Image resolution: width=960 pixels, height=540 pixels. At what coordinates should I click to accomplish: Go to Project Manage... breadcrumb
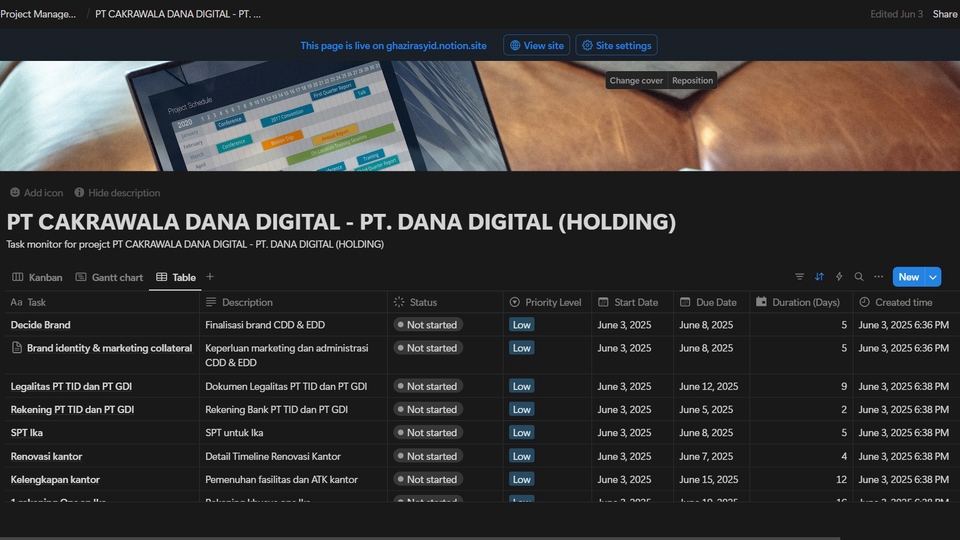tap(38, 14)
